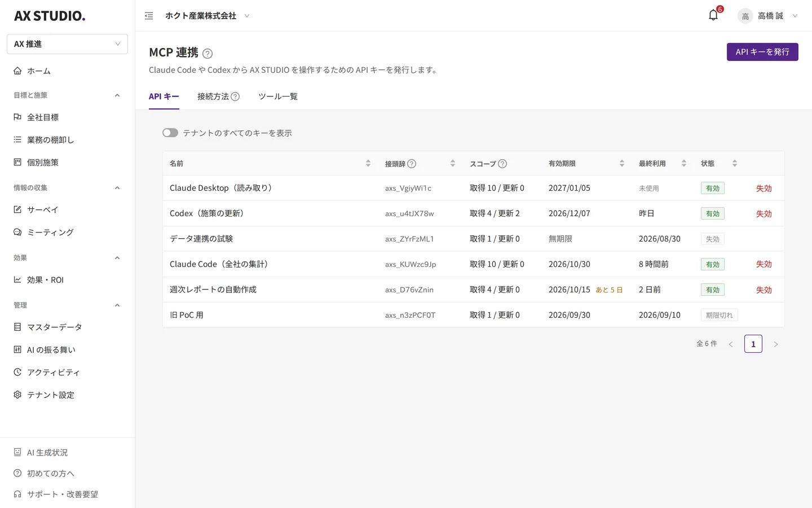Click the help icon beside MCP 連携 title
This screenshot has width=812, height=508.
(x=208, y=54)
